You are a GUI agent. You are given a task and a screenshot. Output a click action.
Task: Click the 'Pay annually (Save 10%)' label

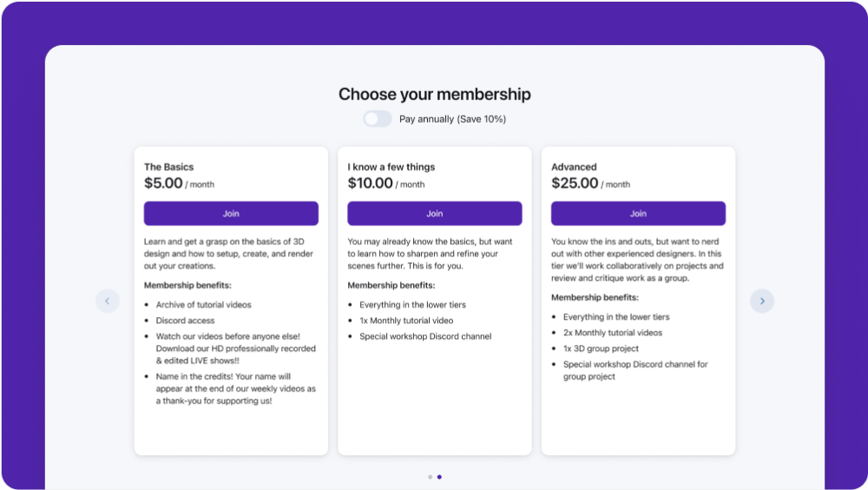pyautogui.click(x=452, y=119)
